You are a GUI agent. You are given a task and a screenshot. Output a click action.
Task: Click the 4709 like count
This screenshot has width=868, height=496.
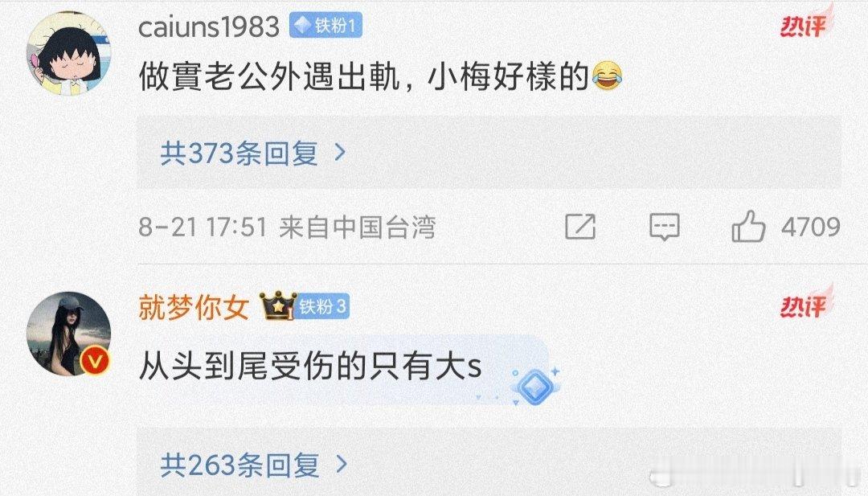coord(810,227)
